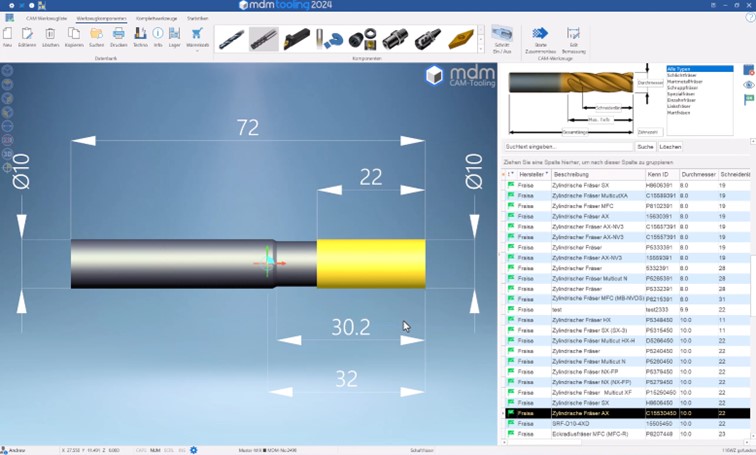Click the help question mark icon
This screenshot has width=756, height=455.
tap(750, 17)
